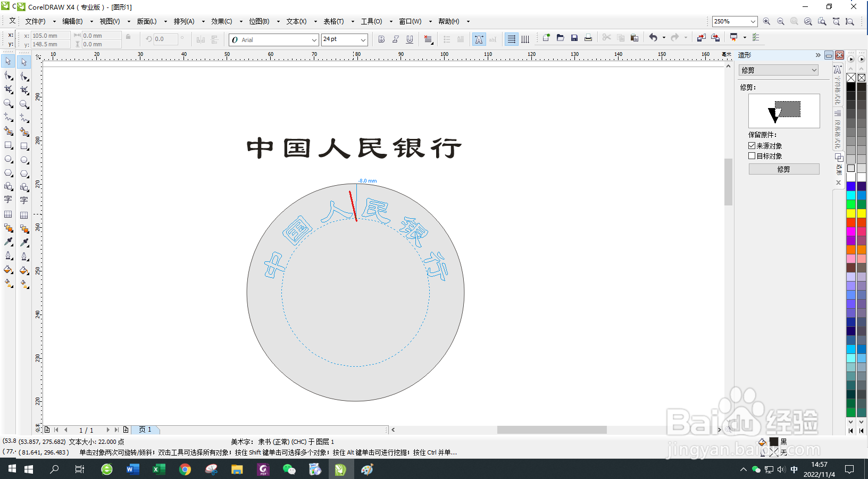Toggle Italic formatting
The image size is (868, 479).
click(x=395, y=39)
